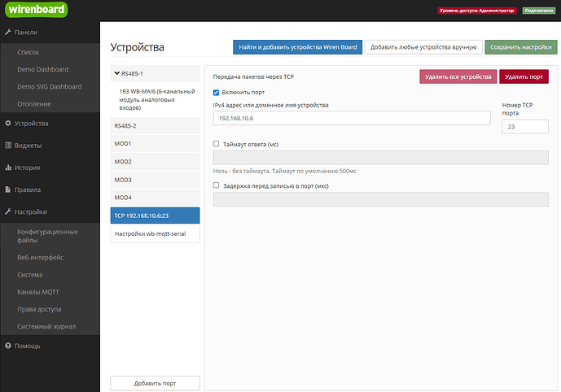
Task: Click the IPv4 address input field
Action: [352, 118]
